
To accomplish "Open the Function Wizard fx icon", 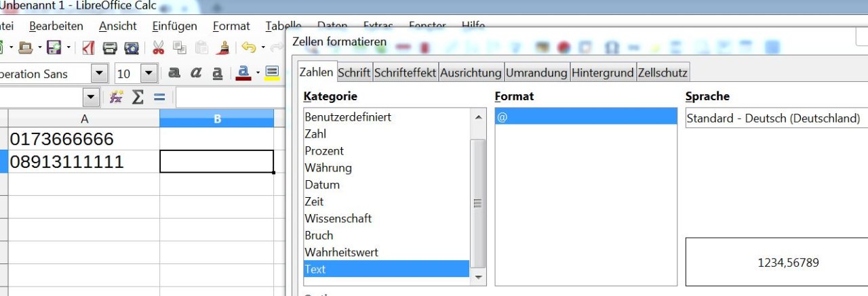I will pos(116,98).
